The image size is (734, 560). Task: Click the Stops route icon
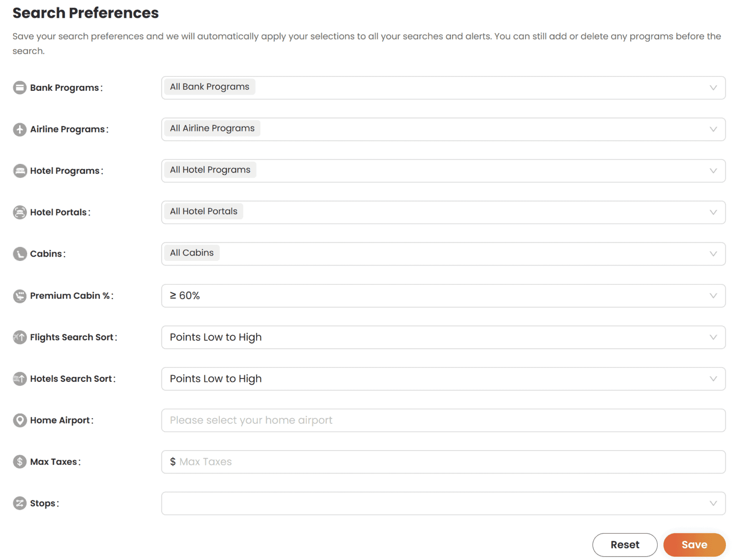coord(20,504)
